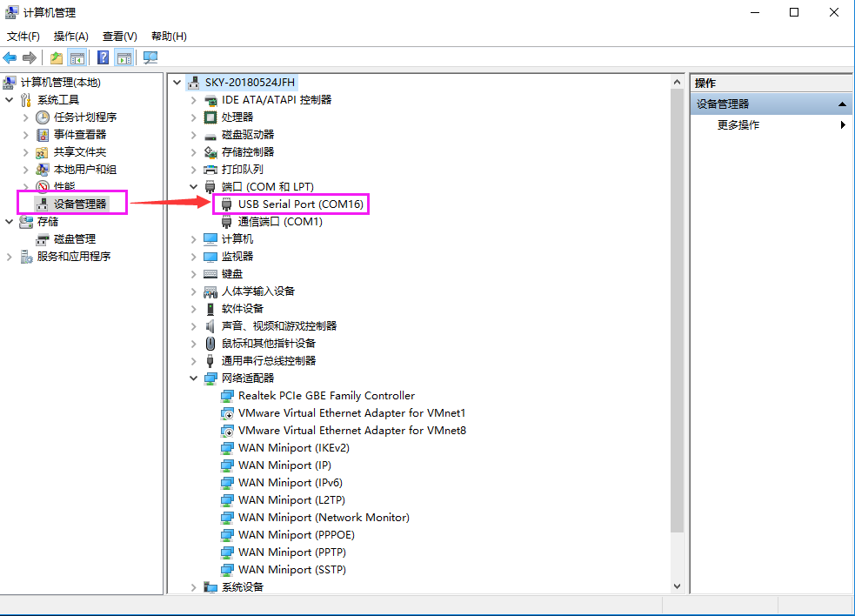Collapse the 网络适配器 category arrow
This screenshot has height=616, width=855.
(x=193, y=378)
